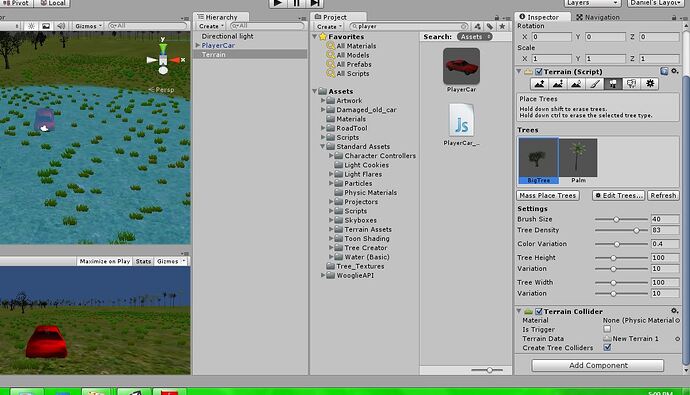The image size is (690, 395).
Task: Click the Play button in toolbar
Action: [278, 3]
